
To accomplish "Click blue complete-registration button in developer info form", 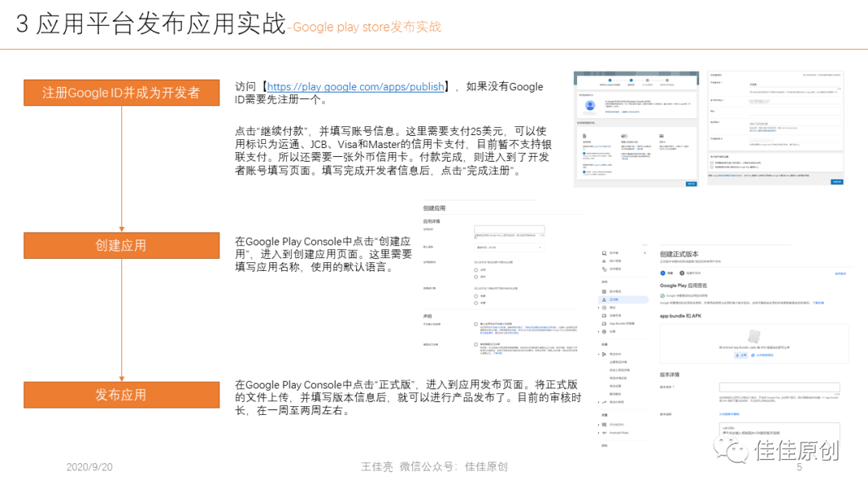I will tap(837, 182).
